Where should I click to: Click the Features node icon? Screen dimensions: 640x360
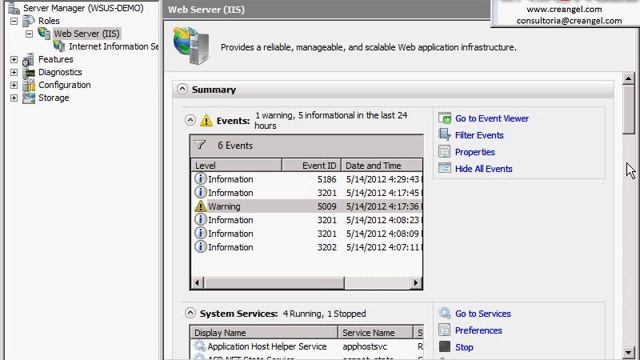pos(29,60)
